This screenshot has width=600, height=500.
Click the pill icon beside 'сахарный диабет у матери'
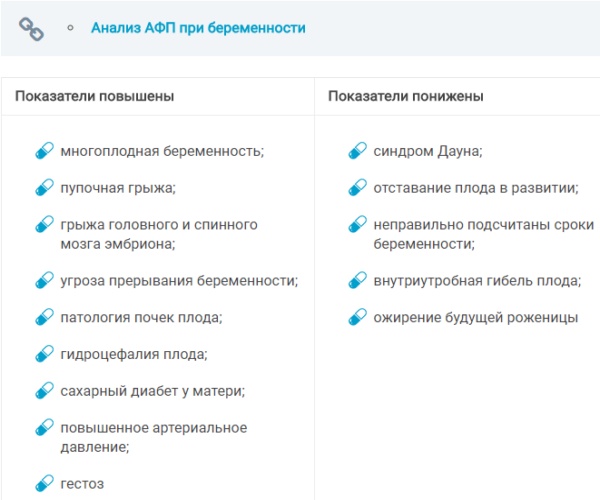[44, 391]
